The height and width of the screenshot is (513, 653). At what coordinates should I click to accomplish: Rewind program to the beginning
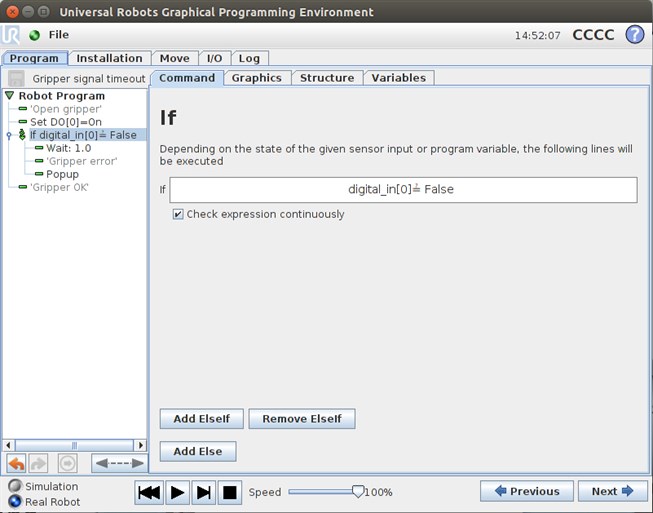coord(149,493)
